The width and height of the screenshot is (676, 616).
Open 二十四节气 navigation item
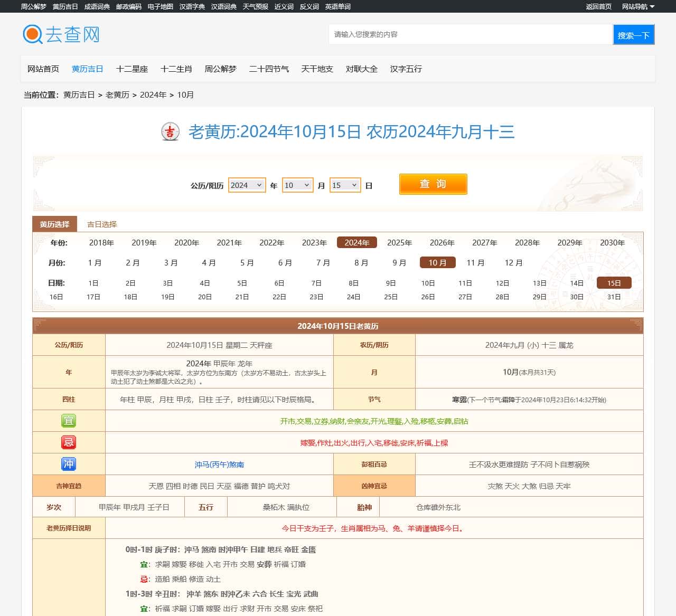point(269,69)
